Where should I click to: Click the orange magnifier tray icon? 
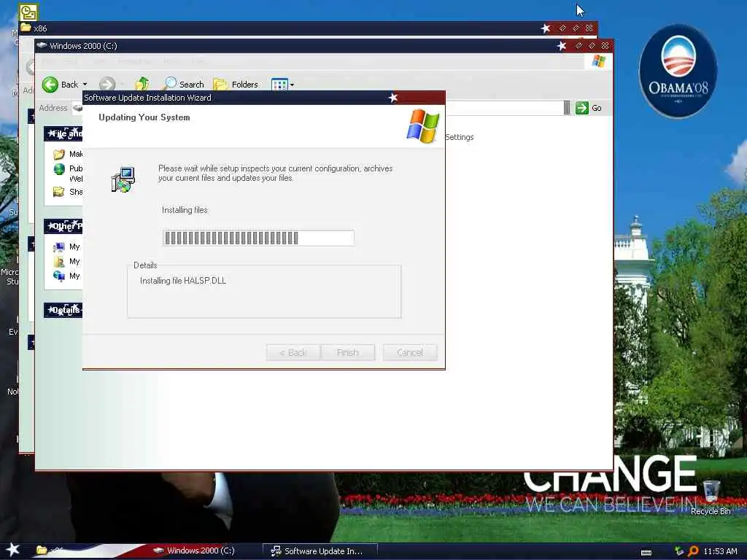click(693, 551)
